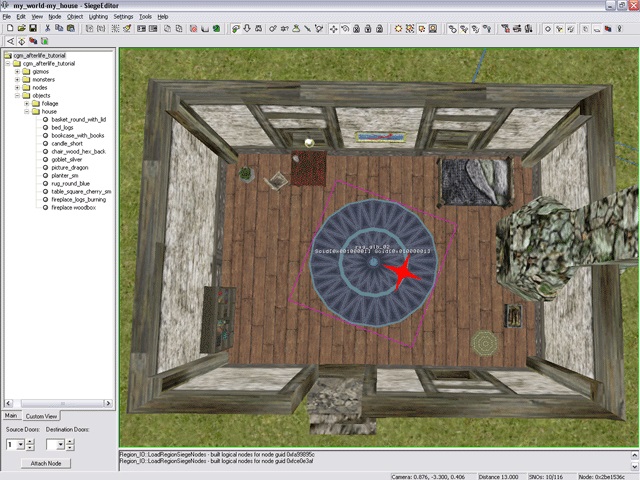Expand the foliage tree folder
Screen dimensions: 640x480
point(27,103)
